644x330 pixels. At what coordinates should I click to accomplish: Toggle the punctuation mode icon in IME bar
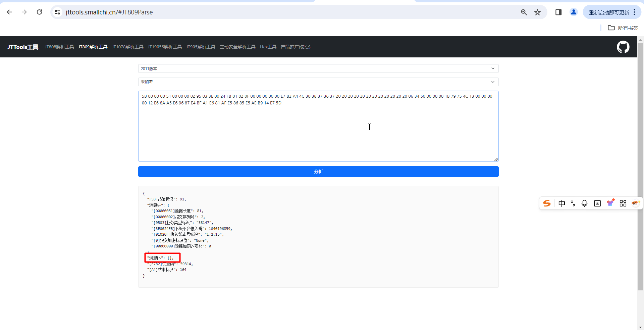pyautogui.click(x=573, y=203)
